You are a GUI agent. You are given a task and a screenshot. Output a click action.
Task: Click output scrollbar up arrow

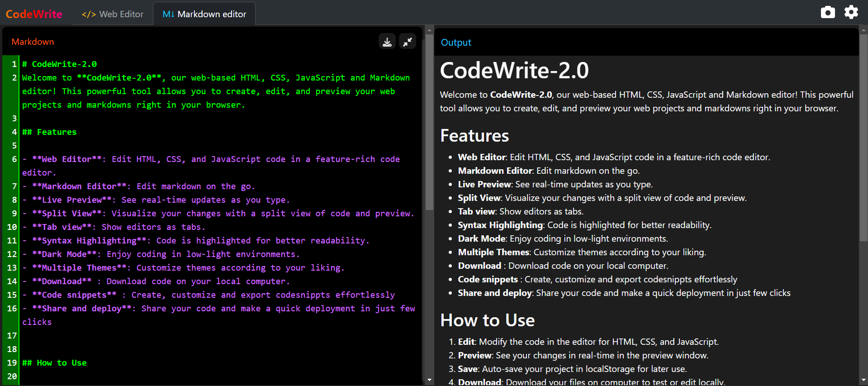[863, 30]
